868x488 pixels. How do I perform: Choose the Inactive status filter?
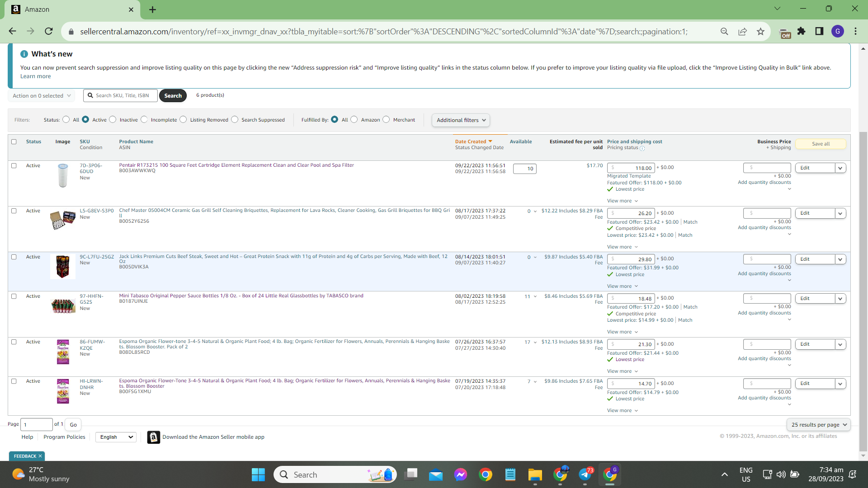coord(113,119)
